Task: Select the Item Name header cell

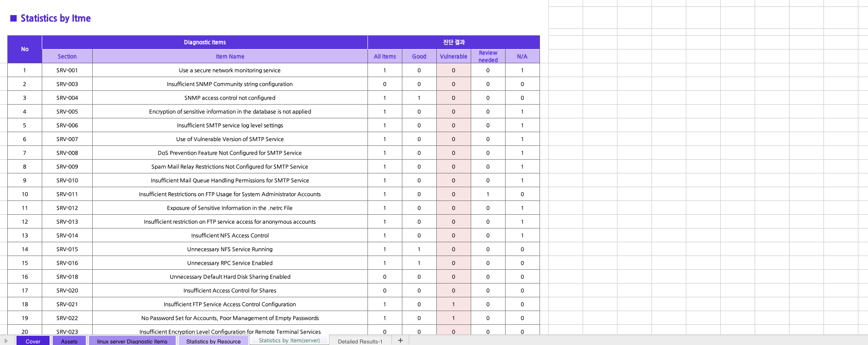Action: click(x=230, y=56)
